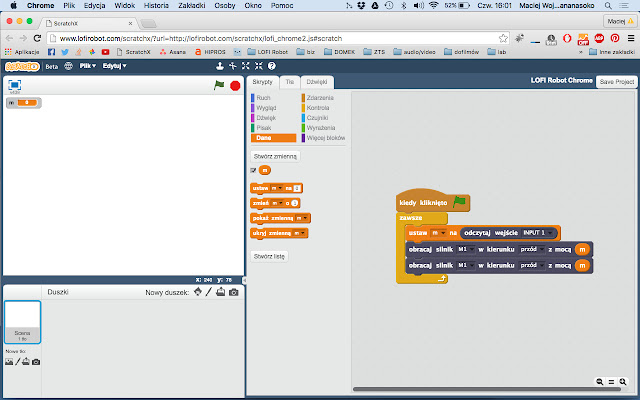The image size is (640, 400).
Task: Switch to the Dźwięki tab
Action: tap(317, 82)
